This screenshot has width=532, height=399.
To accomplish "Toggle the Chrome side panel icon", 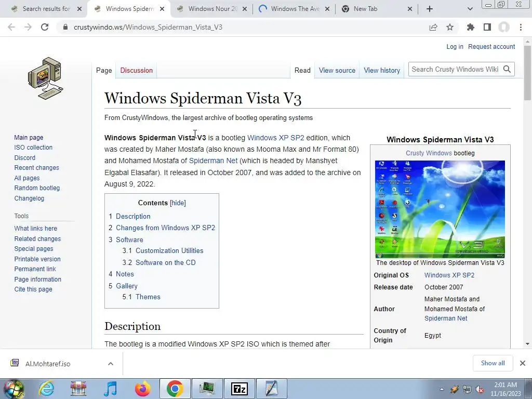I will (x=487, y=27).
